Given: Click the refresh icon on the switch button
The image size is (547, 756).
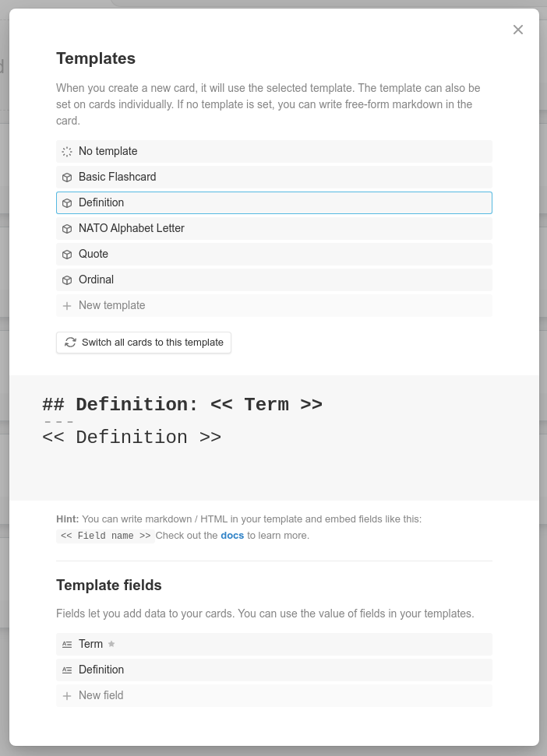Looking at the screenshot, I should (70, 343).
